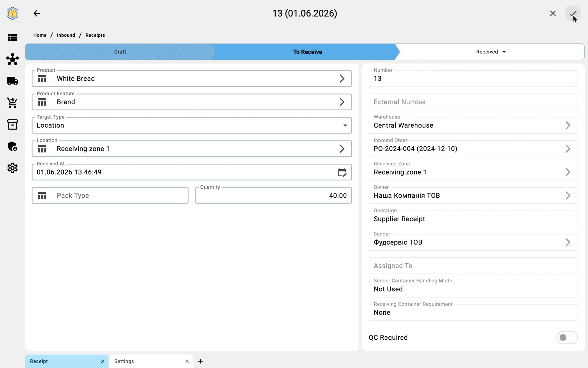Open the Location Receiving zone 1 chevron
This screenshot has width=588, height=368.
[342, 149]
